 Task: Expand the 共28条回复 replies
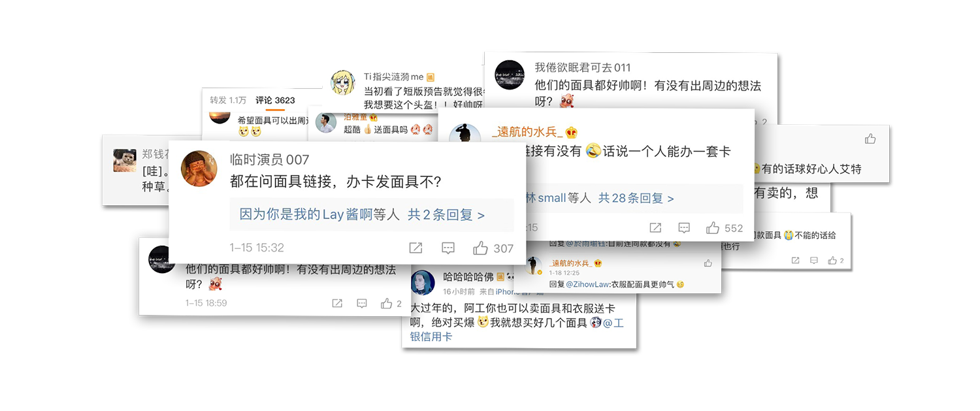tap(636, 197)
